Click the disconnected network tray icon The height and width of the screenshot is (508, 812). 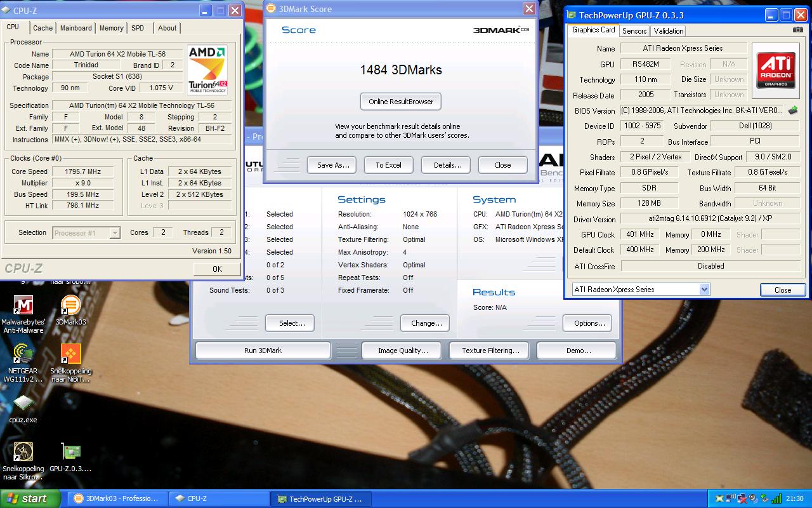point(742,499)
